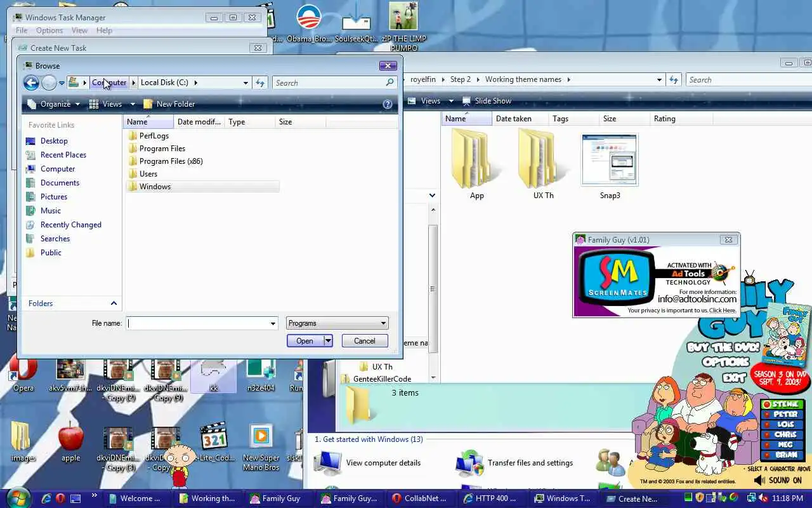Select the Program Files (x86) folder
Image resolution: width=812 pixels, height=508 pixels.
coord(171,161)
